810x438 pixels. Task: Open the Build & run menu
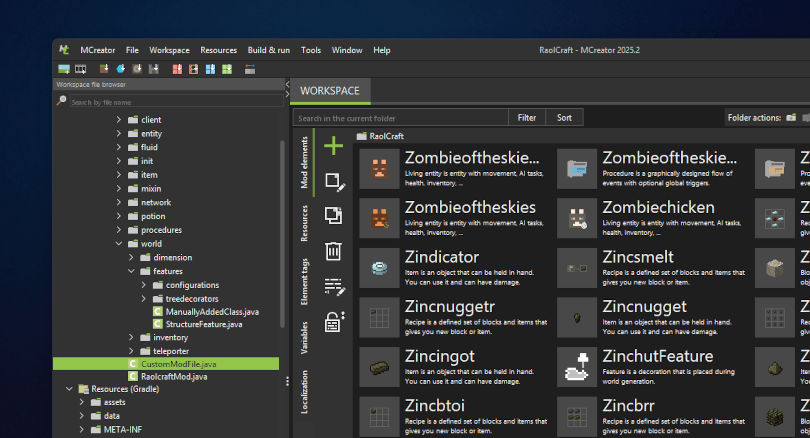269,50
